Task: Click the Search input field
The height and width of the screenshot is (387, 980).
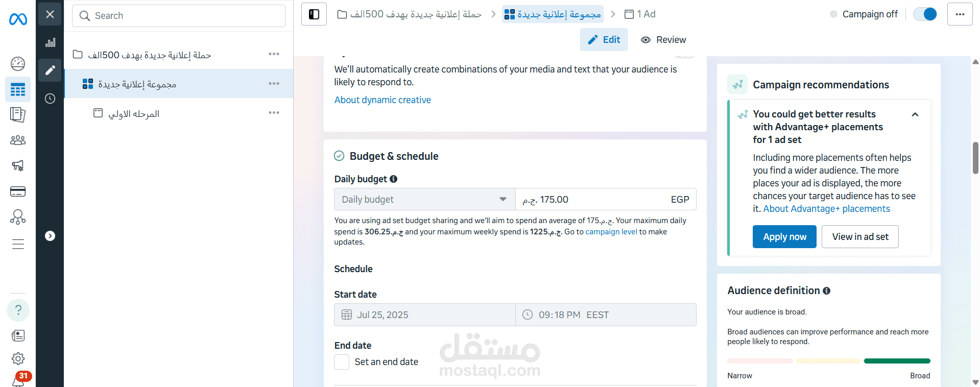Action: tap(179, 16)
